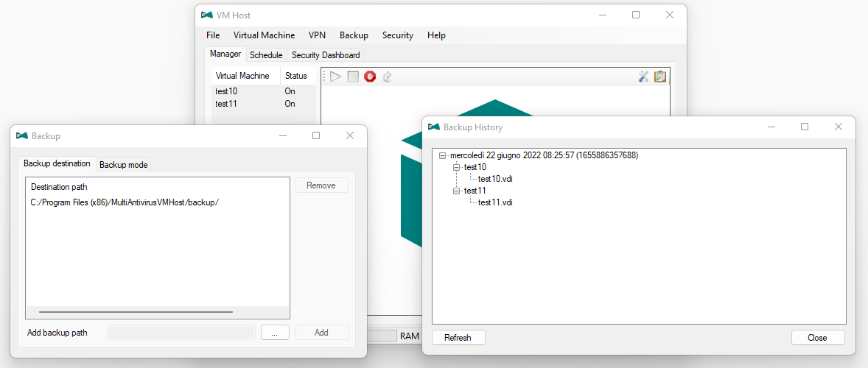This screenshot has height=368, width=868.
Task: Collapse the test11 tree node
Action: click(456, 191)
